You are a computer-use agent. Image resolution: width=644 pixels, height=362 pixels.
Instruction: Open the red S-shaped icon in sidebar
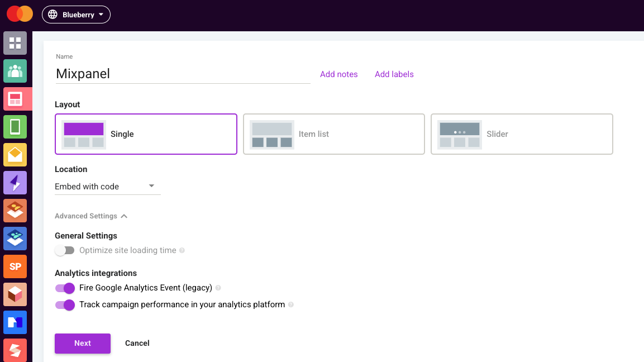click(15, 350)
